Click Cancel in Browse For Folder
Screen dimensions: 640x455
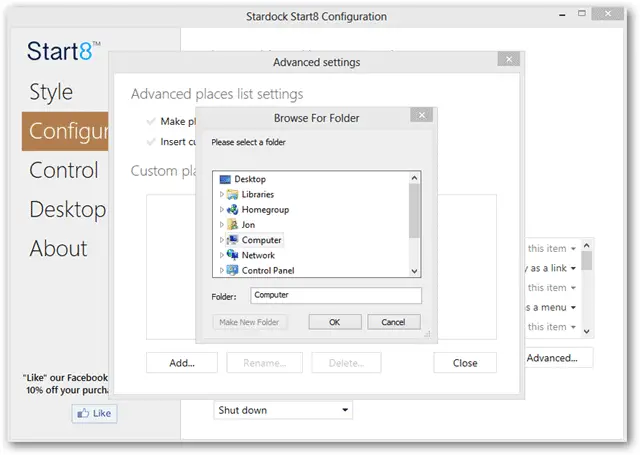tap(394, 322)
